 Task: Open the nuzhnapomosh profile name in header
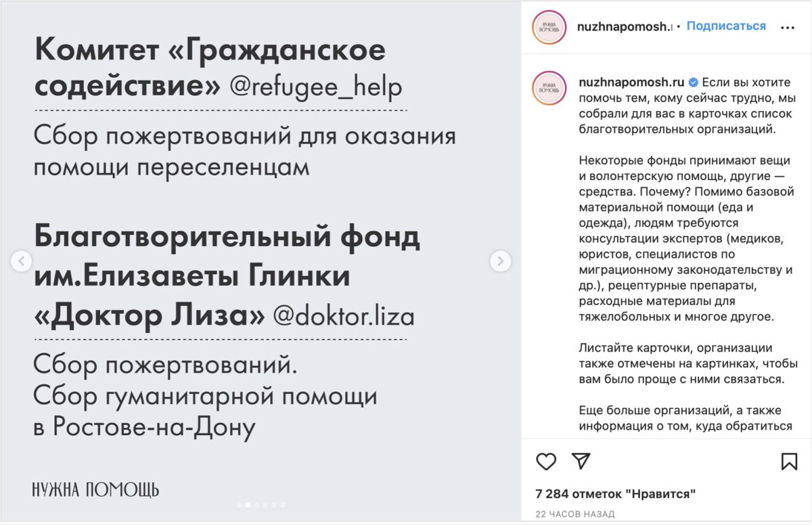click(x=624, y=27)
